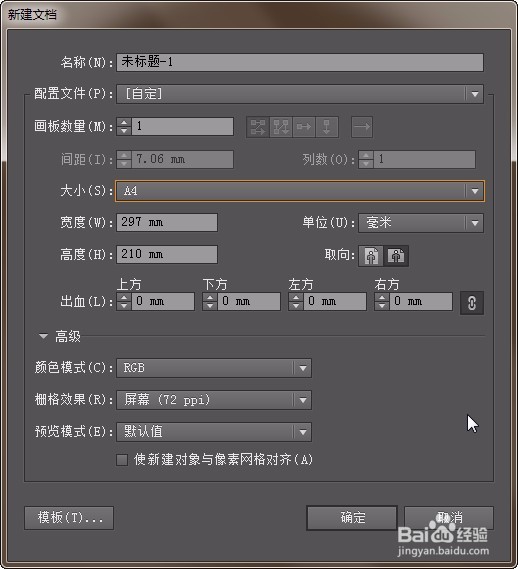The image size is (518, 569).
Task: Decrease right bleed with down stepper
Action: [x=382, y=306]
